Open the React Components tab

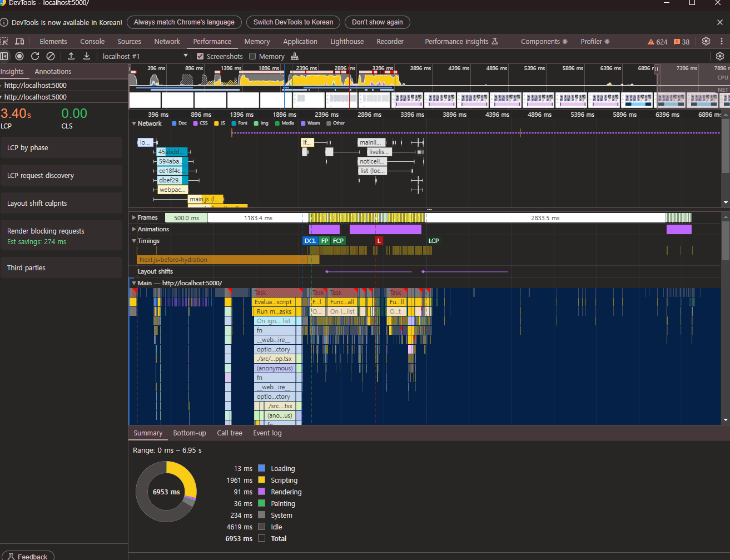(x=544, y=42)
